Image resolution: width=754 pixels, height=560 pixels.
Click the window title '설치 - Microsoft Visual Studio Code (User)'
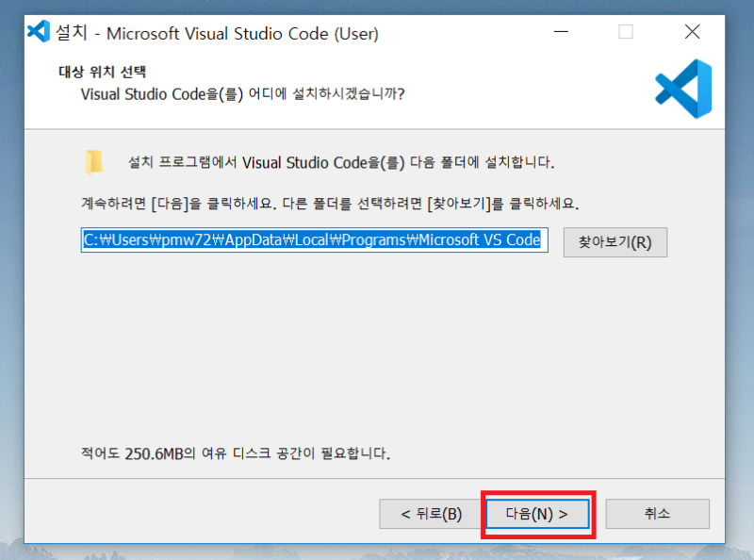point(217,33)
